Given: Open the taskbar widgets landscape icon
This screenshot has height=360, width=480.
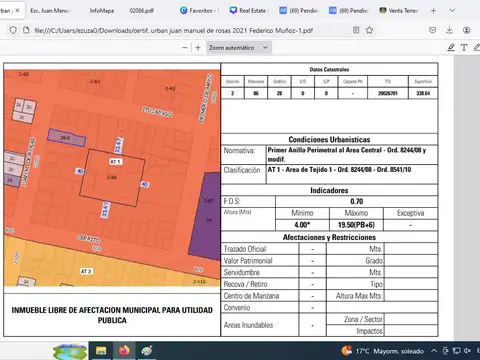Looking at the screenshot, I should [70, 352].
